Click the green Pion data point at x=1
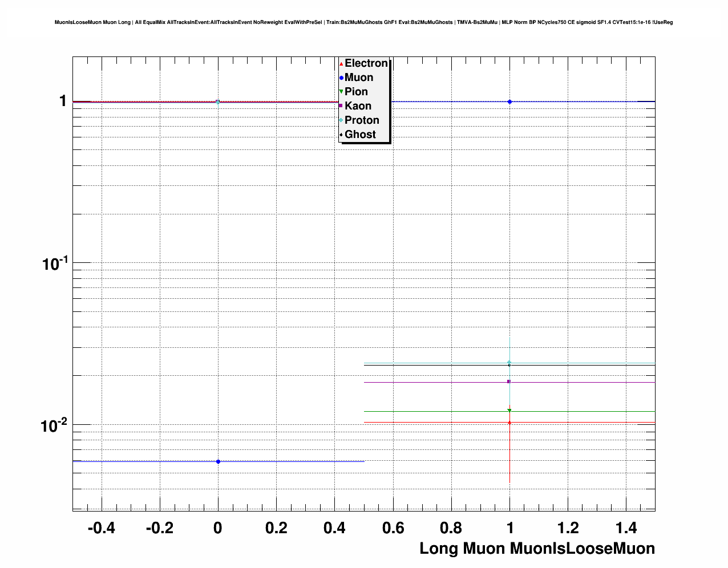The width and height of the screenshot is (728, 568). point(509,411)
